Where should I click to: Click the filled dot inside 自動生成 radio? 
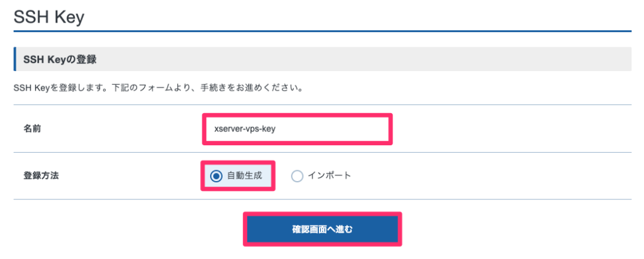pos(216,176)
